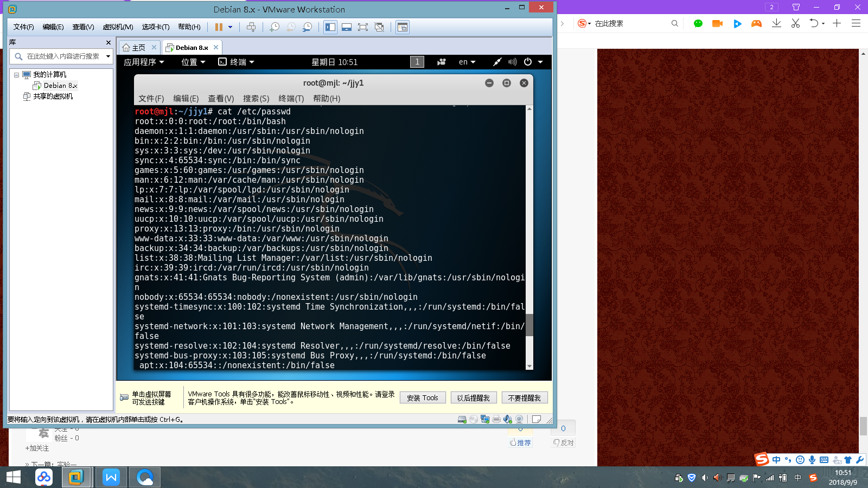The image size is (868, 488).
Task: Click the game controller icon in browser toolbar
Action: pyautogui.click(x=756, y=23)
